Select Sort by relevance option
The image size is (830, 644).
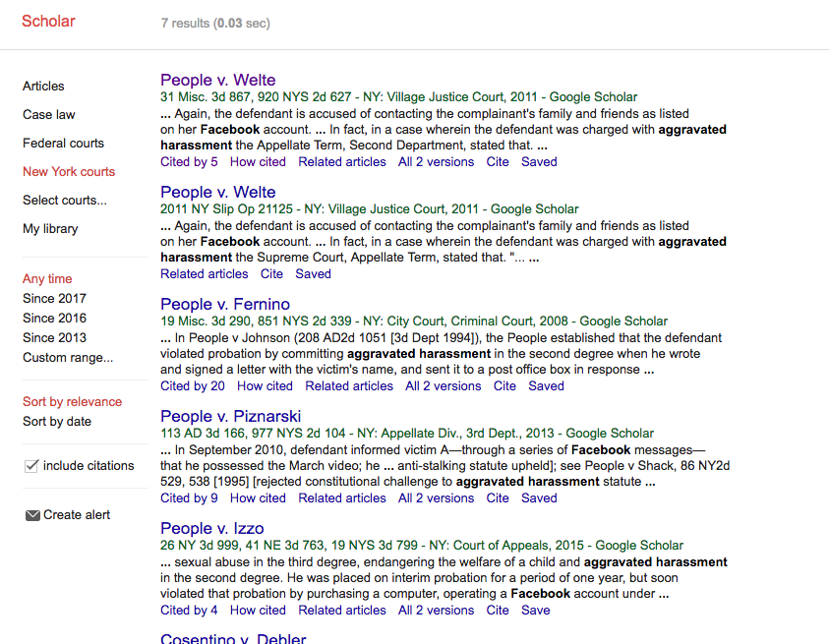[72, 401]
